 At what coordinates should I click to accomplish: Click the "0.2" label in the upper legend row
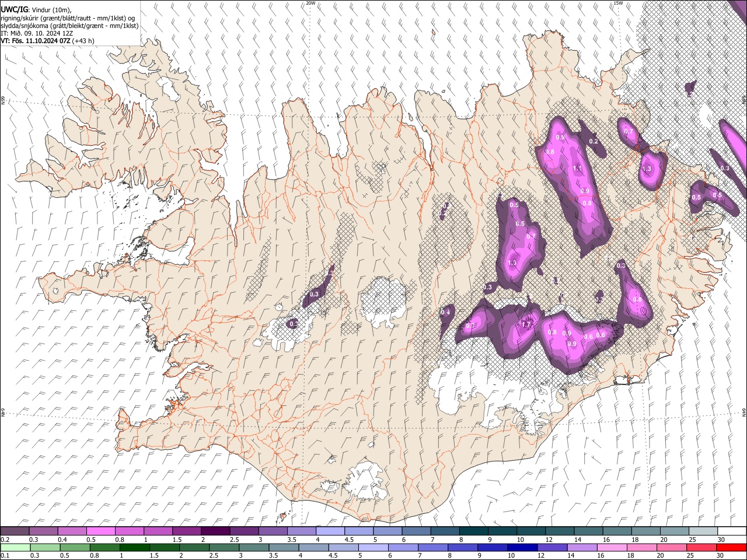5,539
